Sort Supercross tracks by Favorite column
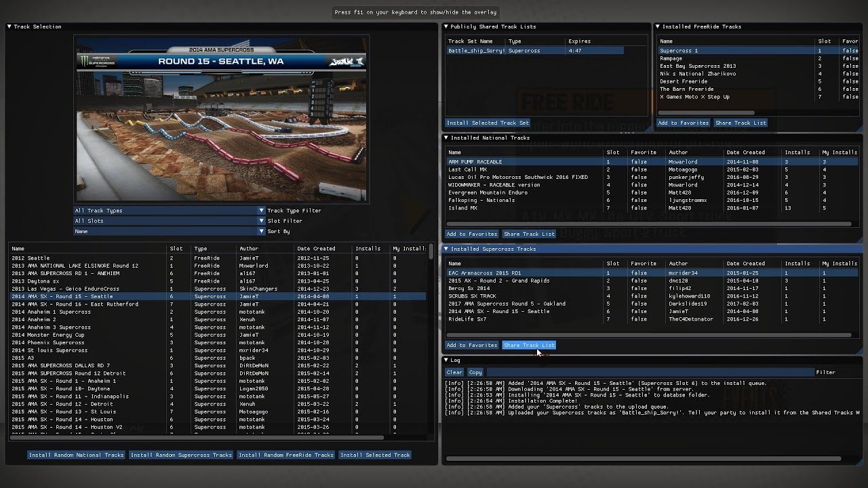Screen dimensions: 868x488 coord(644,264)
